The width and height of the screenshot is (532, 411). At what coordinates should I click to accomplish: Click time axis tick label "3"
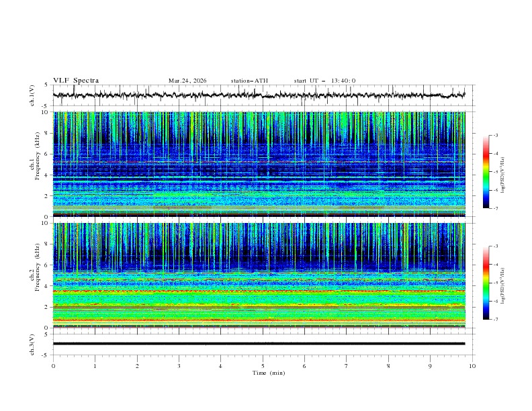point(179,366)
